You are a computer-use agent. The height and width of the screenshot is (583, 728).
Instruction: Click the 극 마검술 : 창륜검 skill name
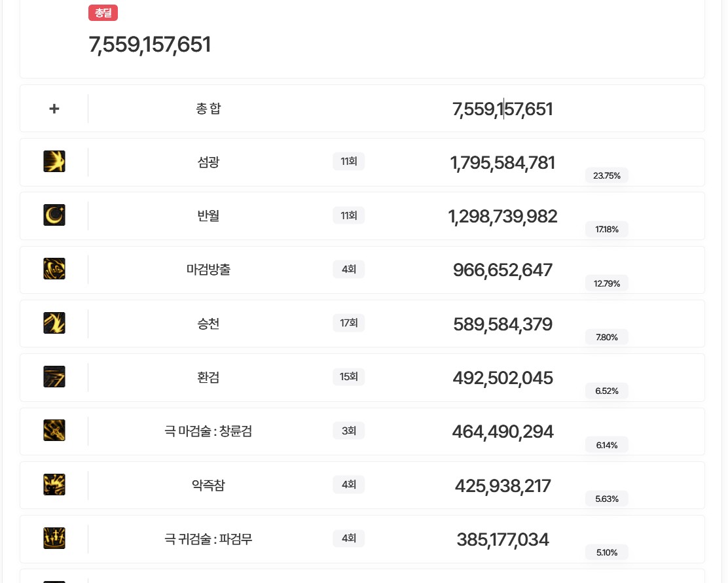[x=208, y=431]
